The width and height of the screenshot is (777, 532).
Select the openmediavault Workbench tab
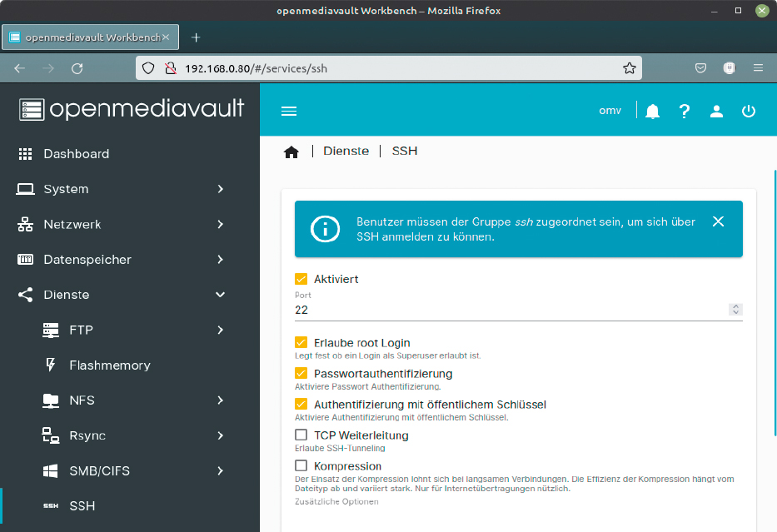[x=90, y=37]
